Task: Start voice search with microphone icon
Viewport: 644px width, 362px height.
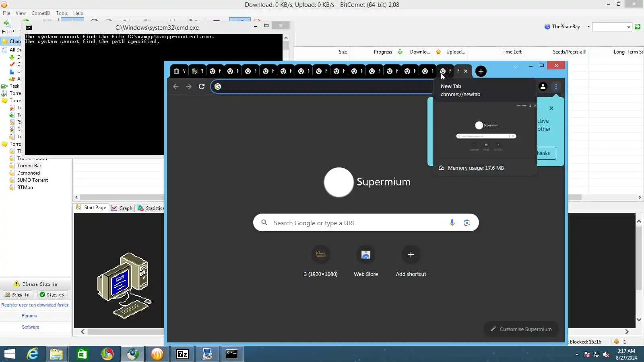Action: [x=452, y=223]
